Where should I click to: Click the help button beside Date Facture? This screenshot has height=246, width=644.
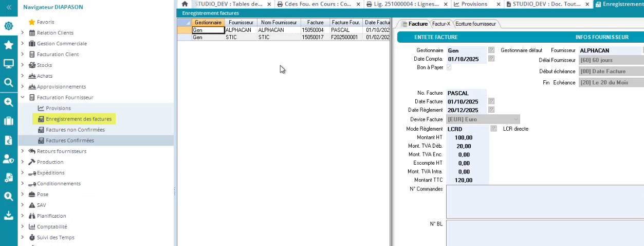pos(491,101)
